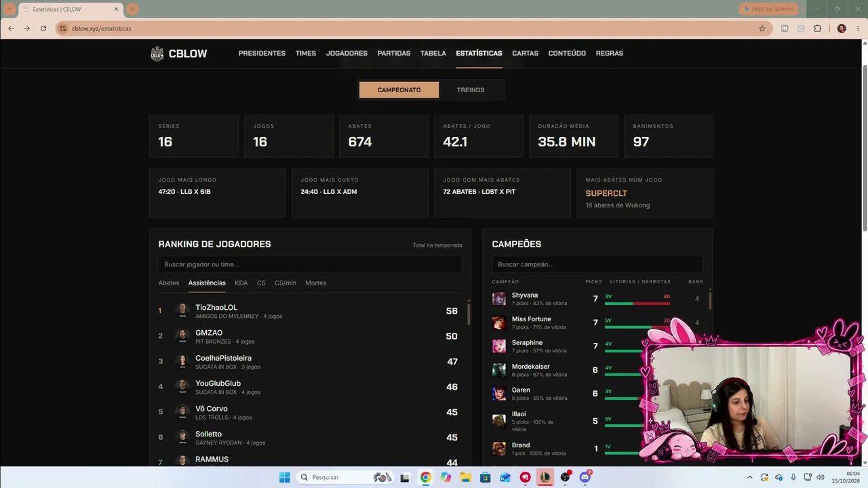The width and height of the screenshot is (868, 488).
Task: Open TioZhaoLOL's player avatar
Action: [182, 311]
